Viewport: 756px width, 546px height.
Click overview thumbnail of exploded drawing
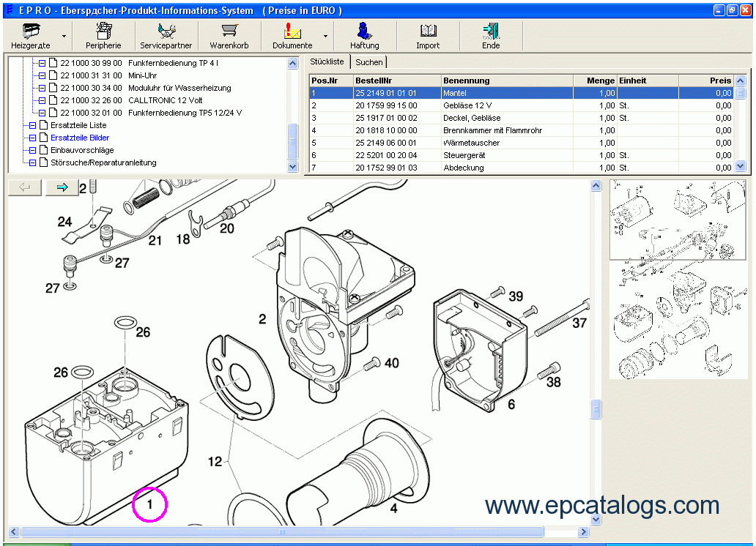click(678, 279)
